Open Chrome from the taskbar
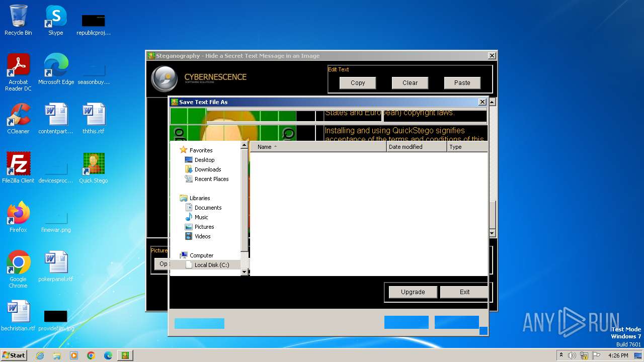This screenshot has width=644, height=362. point(91,355)
